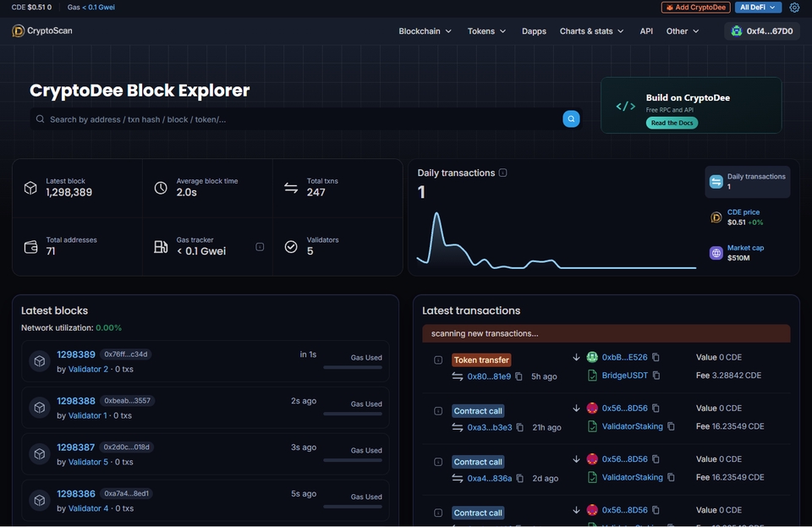Click the Read the Docs button

[672, 123]
